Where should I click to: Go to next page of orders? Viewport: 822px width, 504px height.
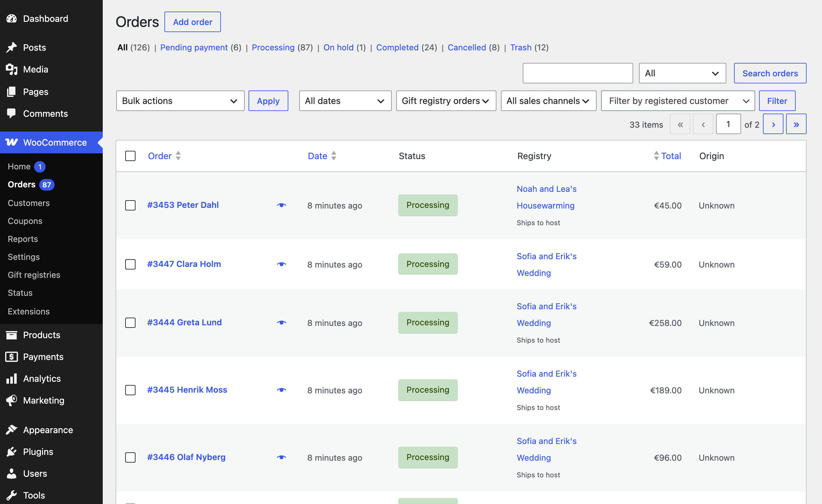click(773, 124)
